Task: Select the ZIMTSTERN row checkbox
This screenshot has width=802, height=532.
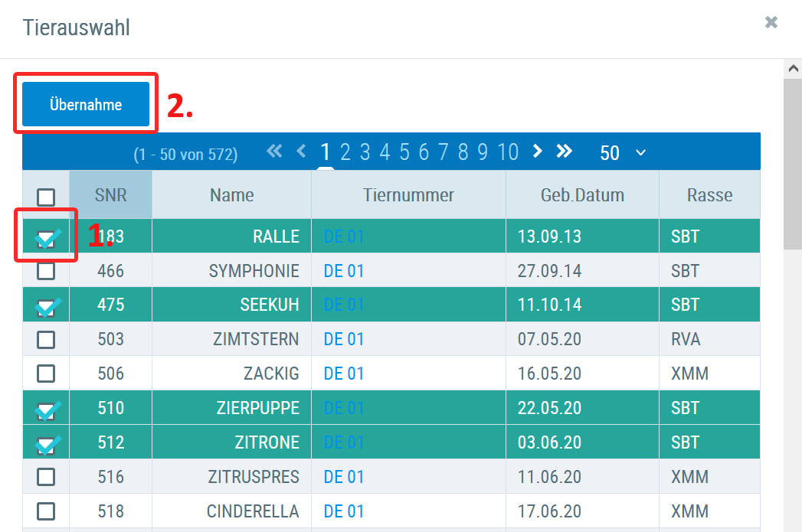Action: tap(46, 339)
